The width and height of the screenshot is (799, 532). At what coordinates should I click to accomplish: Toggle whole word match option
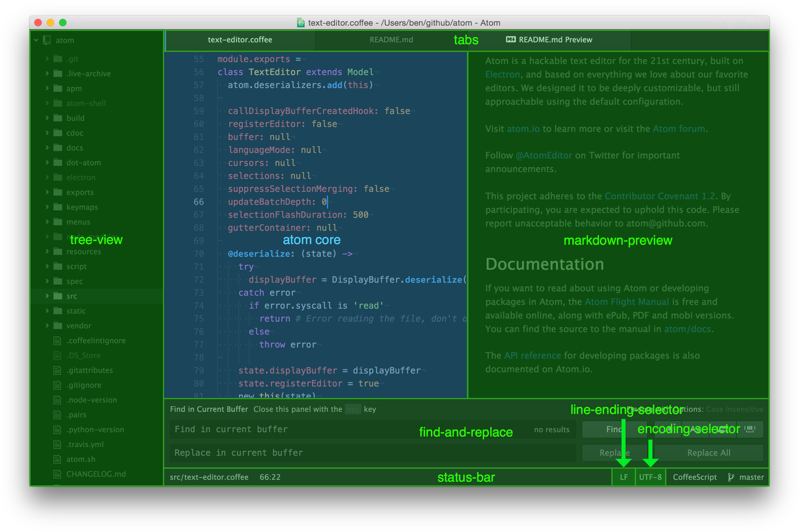point(750,429)
